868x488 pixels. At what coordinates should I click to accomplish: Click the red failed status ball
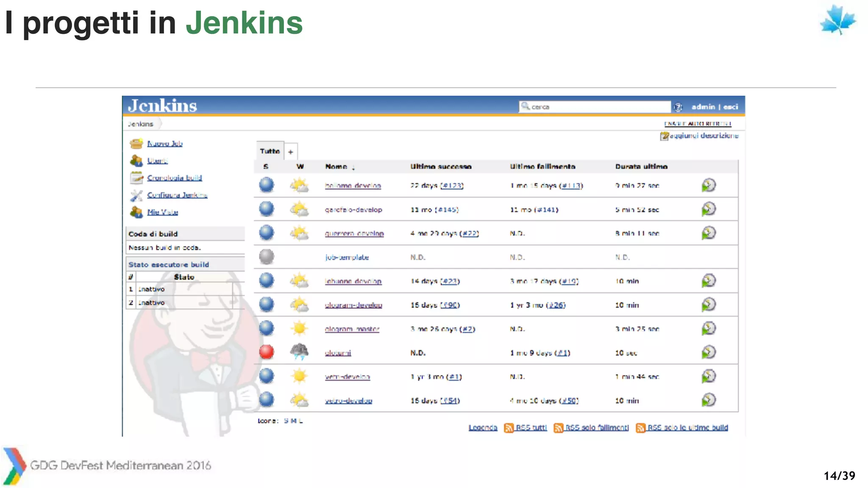point(267,352)
